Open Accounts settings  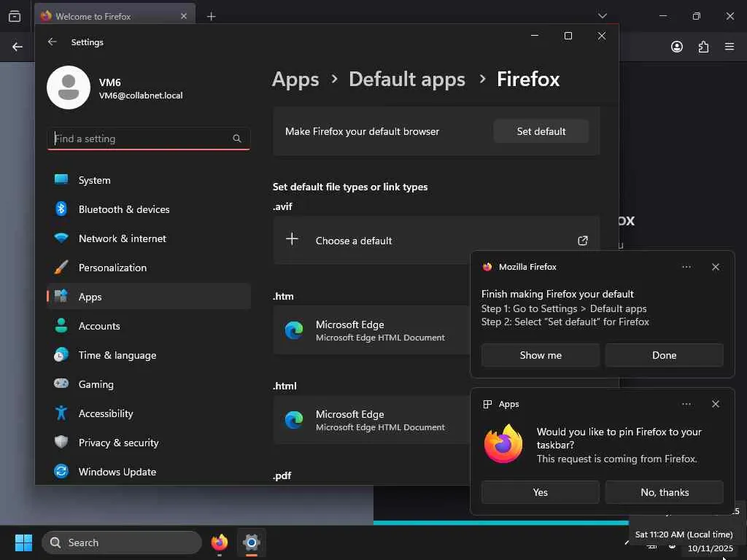[x=149, y=326]
